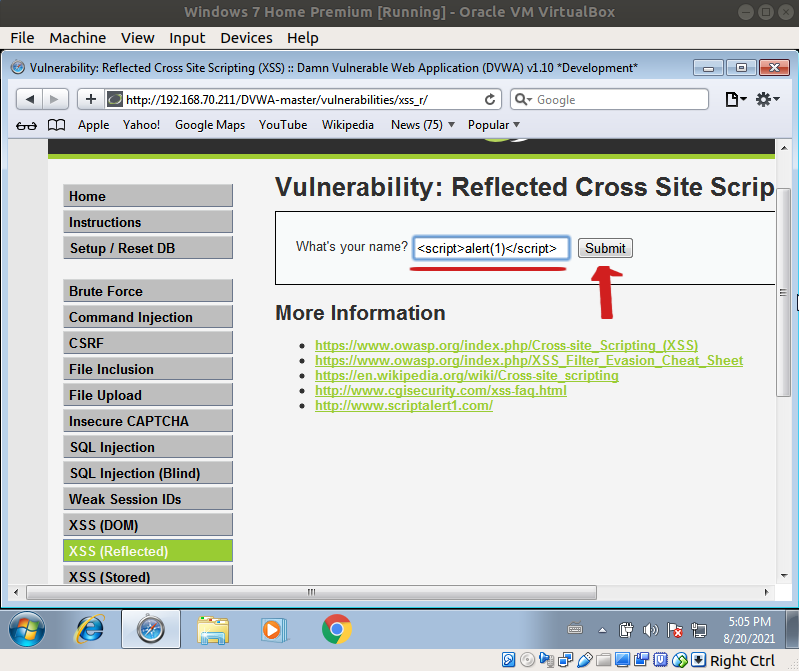Screen dimensions: 799x671
Task: Launch Google Chrome from the taskbar
Action: pos(336,629)
